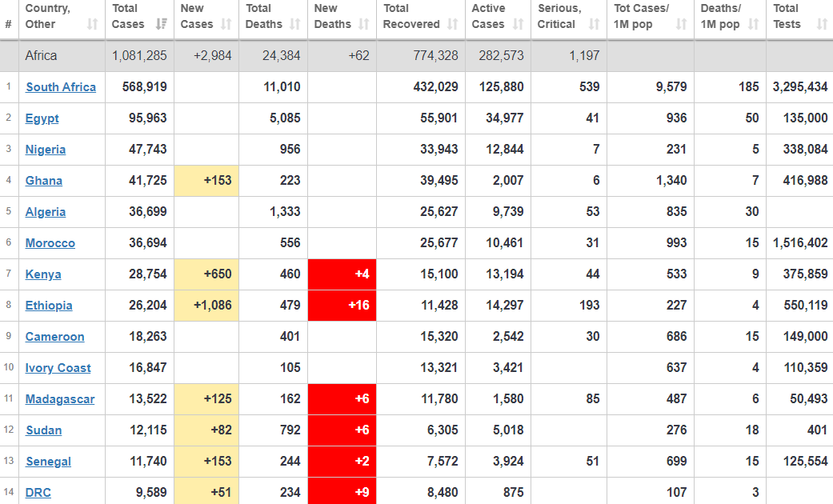
Task: Sort Country, Other column using arrows
Action: pos(92,24)
